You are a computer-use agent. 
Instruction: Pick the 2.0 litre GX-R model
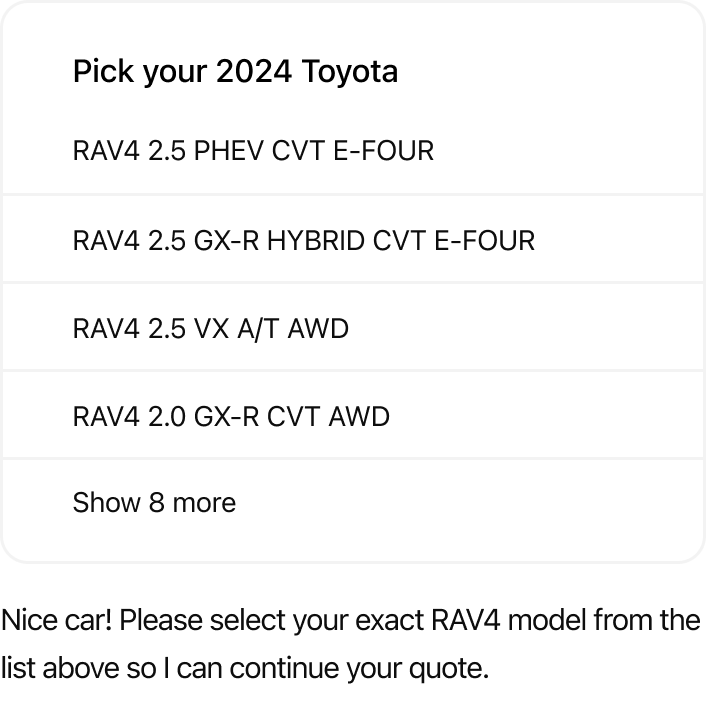231,416
